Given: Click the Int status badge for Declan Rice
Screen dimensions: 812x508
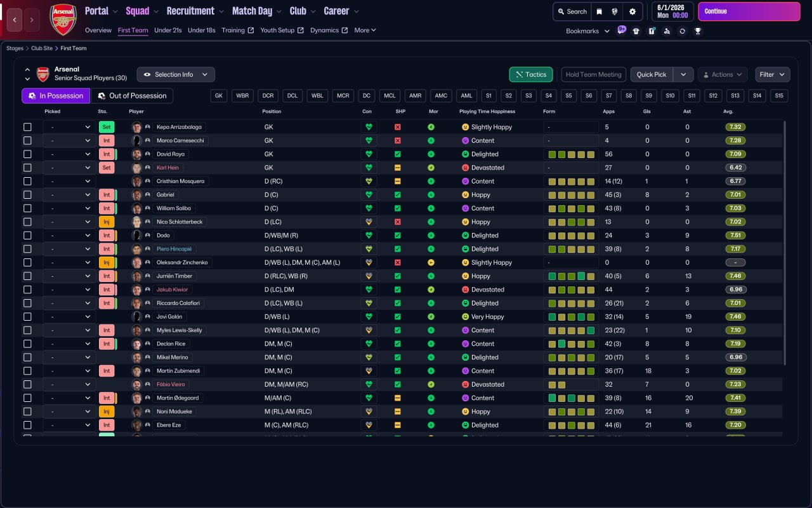Looking at the screenshot, I should tap(107, 344).
